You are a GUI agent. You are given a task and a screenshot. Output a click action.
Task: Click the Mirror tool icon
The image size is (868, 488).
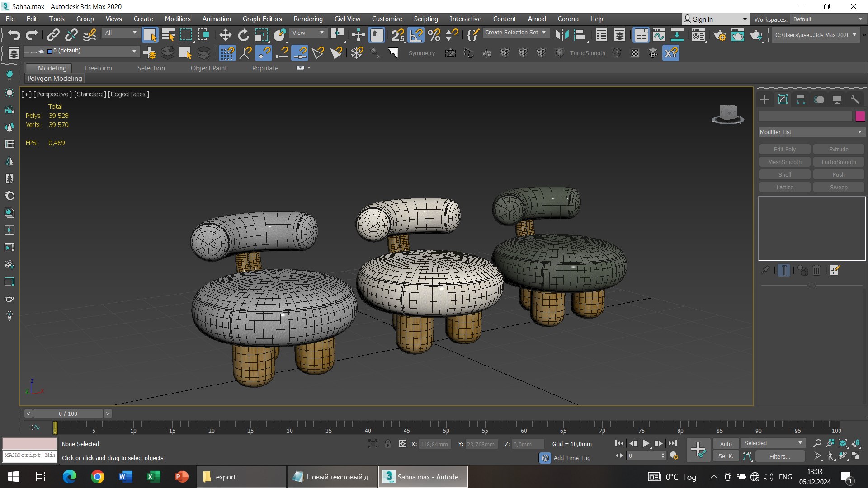[x=562, y=35]
